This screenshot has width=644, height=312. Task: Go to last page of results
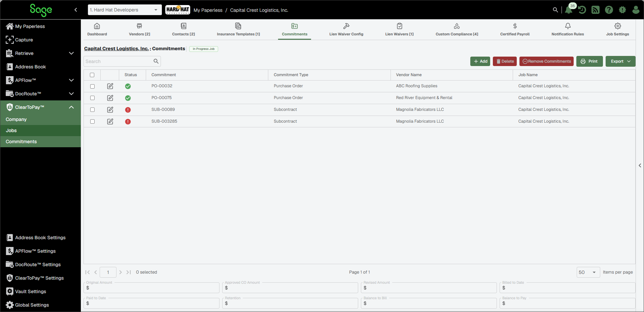[x=129, y=272]
